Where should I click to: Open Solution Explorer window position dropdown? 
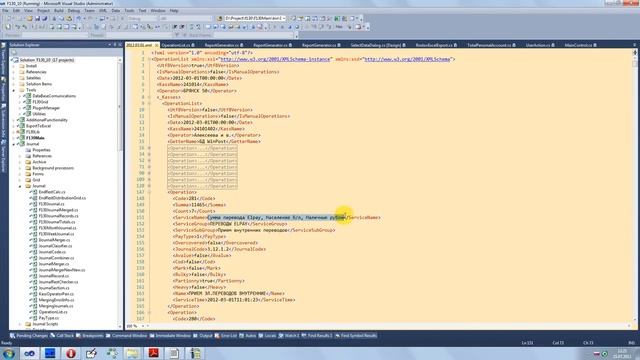coord(110,44)
